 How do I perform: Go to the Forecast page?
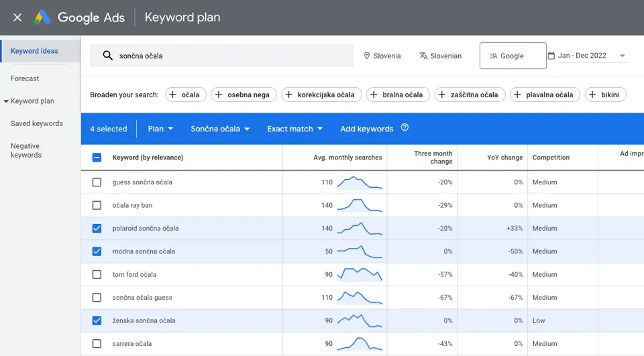point(25,78)
